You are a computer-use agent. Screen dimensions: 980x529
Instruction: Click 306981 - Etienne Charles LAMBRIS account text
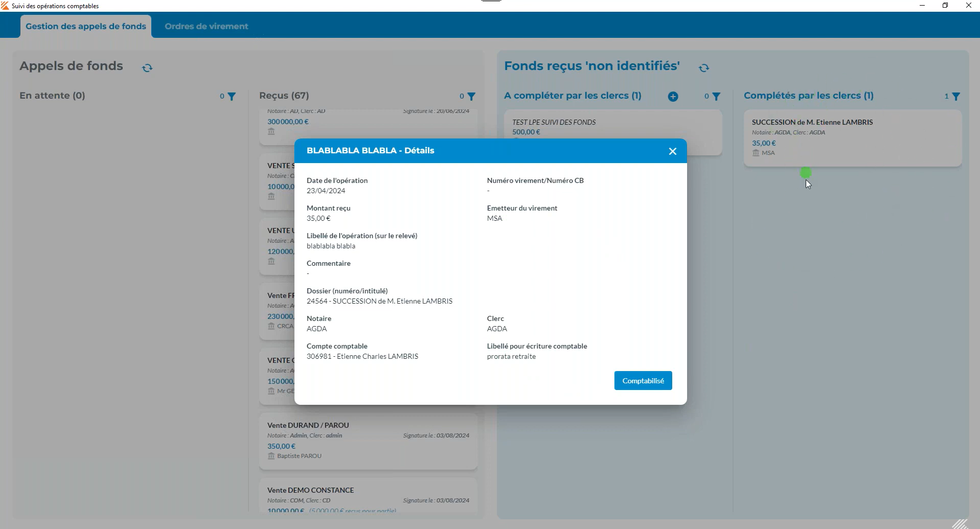[x=362, y=356]
